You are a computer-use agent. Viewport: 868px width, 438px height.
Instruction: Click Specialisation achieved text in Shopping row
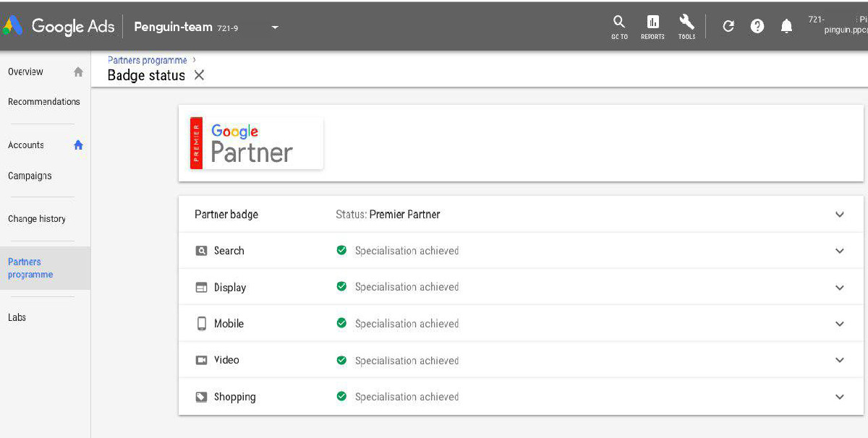coord(407,397)
